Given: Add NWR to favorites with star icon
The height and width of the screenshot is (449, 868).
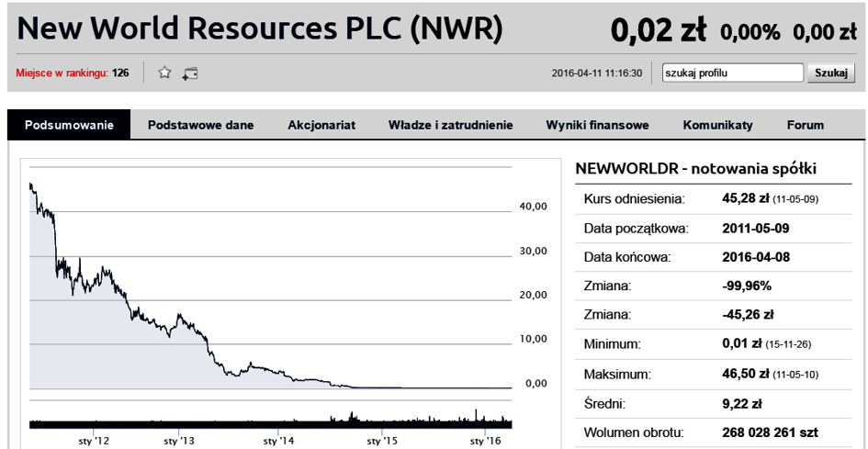Looking at the screenshot, I should click(x=164, y=73).
